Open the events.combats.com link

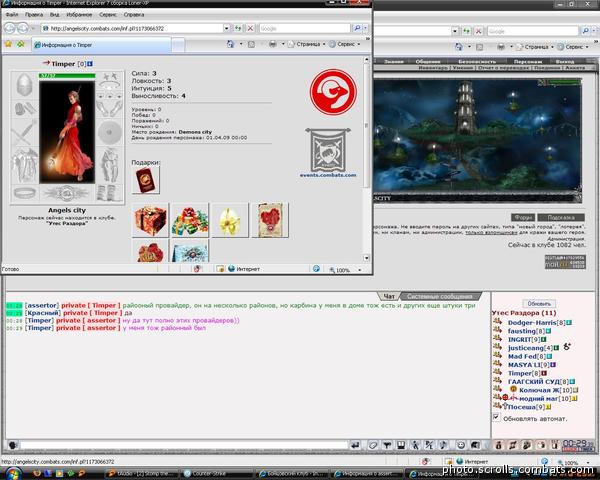[x=328, y=175]
